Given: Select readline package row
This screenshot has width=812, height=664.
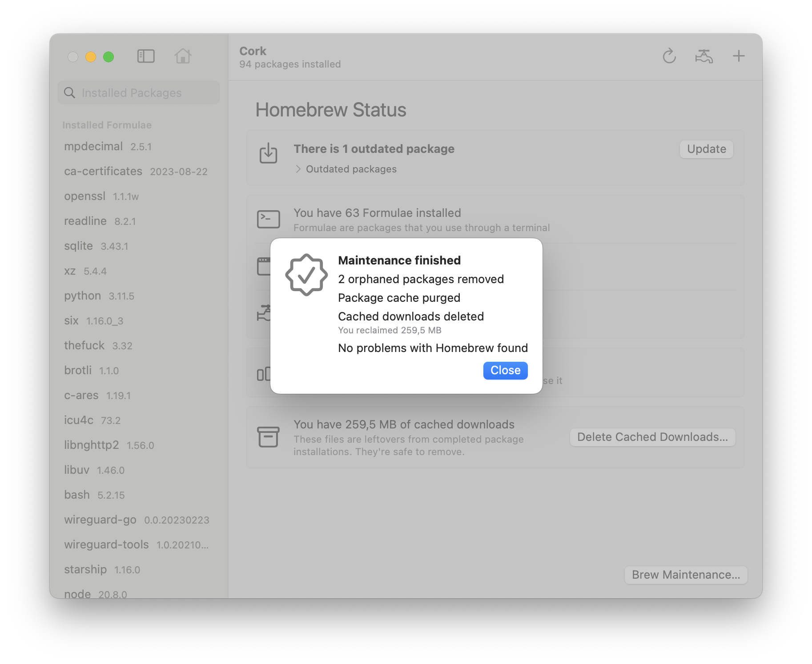Looking at the screenshot, I should pos(139,221).
